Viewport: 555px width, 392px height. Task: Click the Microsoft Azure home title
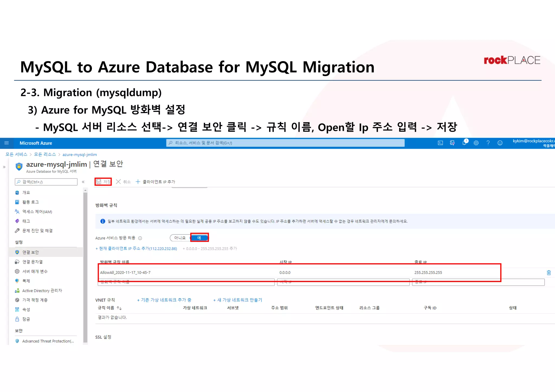[x=36, y=143]
